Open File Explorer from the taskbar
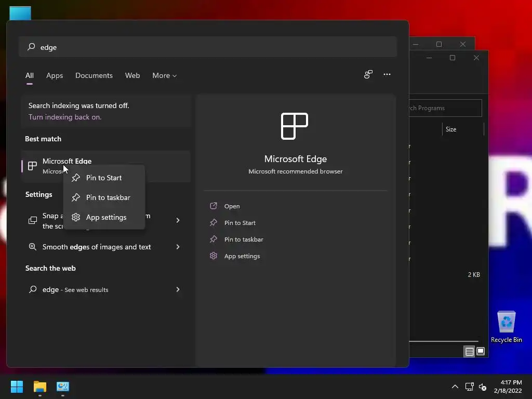Image resolution: width=532 pixels, height=399 pixels. click(x=39, y=387)
